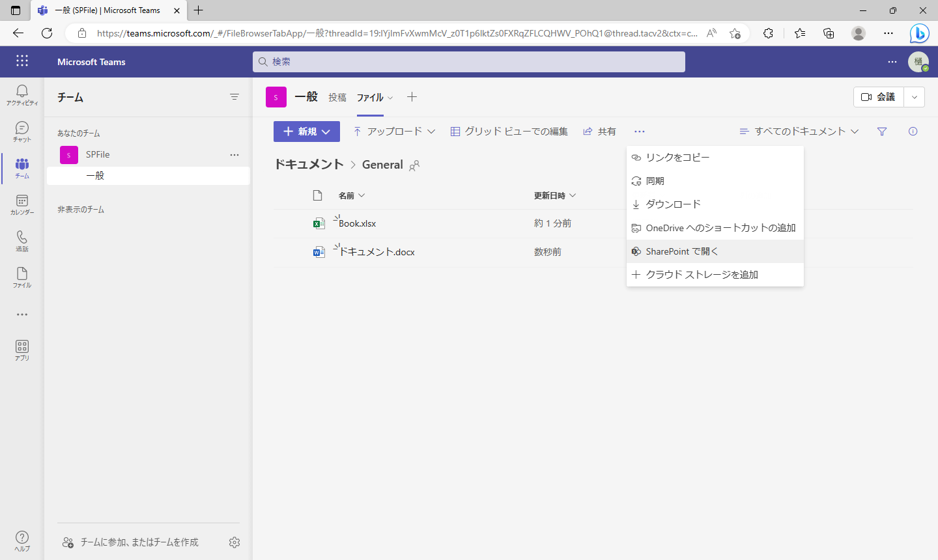Open the Calls phone icon
This screenshot has height=560, width=938.
(22, 241)
